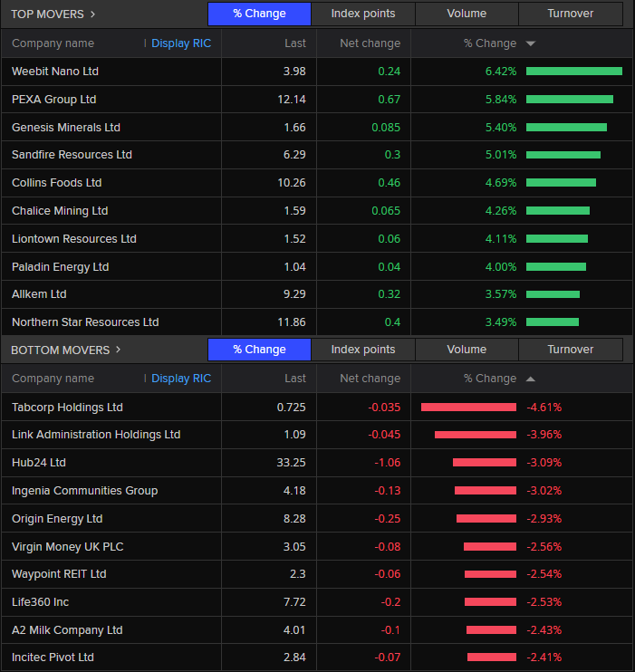Switch Top Movers to Turnover tab
The width and height of the screenshot is (635, 672).
point(571,14)
